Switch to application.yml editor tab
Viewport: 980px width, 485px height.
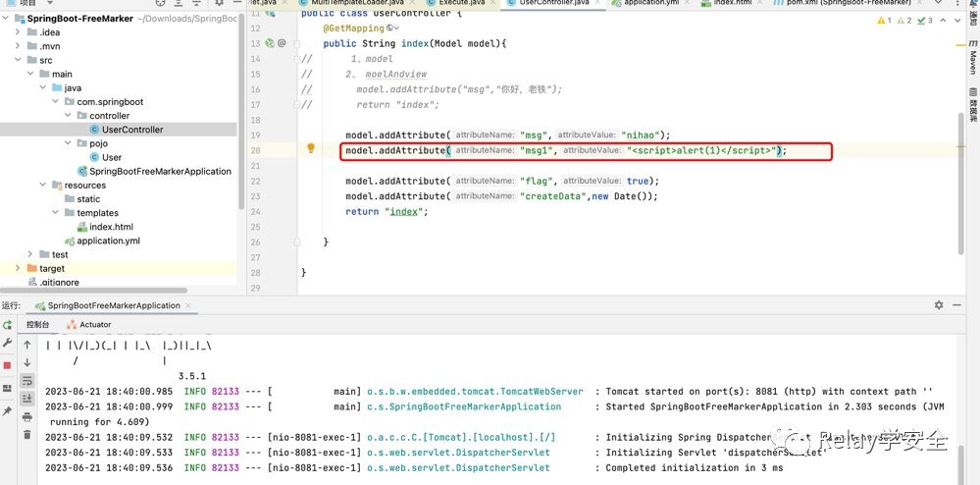(x=646, y=3)
